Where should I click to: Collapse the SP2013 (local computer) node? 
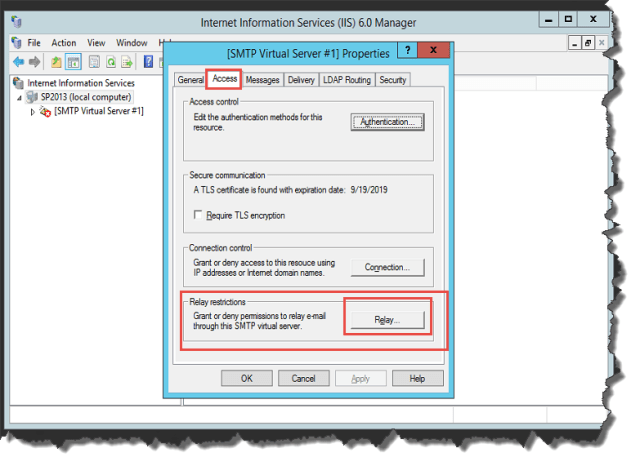point(20,97)
